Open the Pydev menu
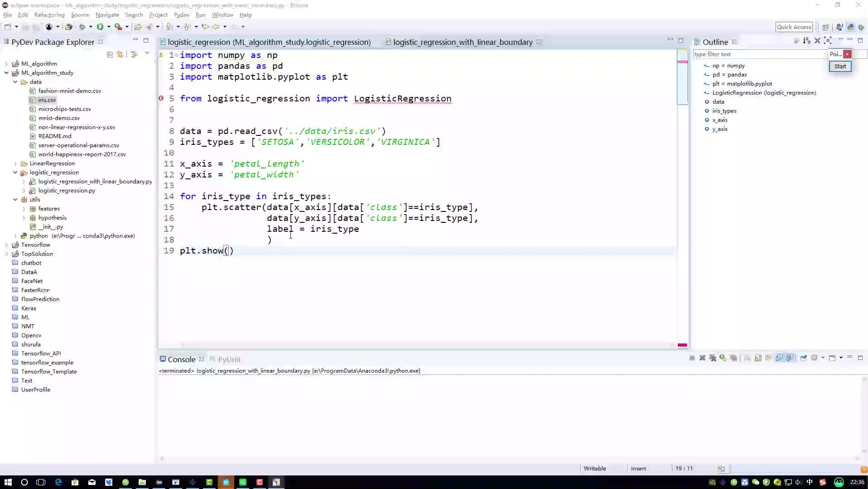This screenshot has width=868, height=489. tap(181, 14)
